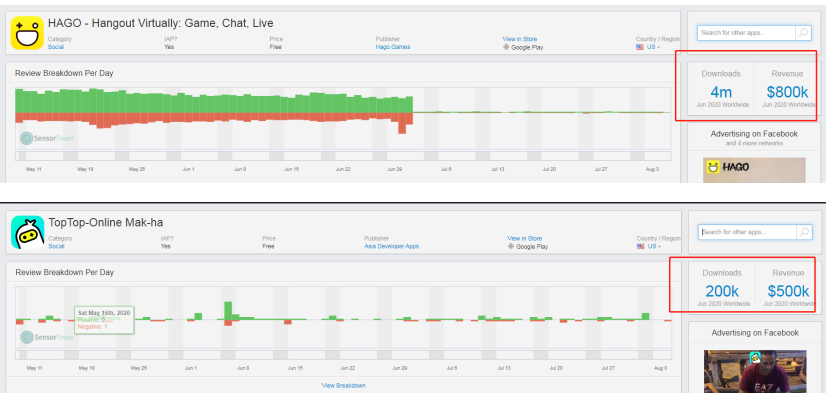
Task: Click Google Play icon in HAGO panel
Action: [x=506, y=47]
